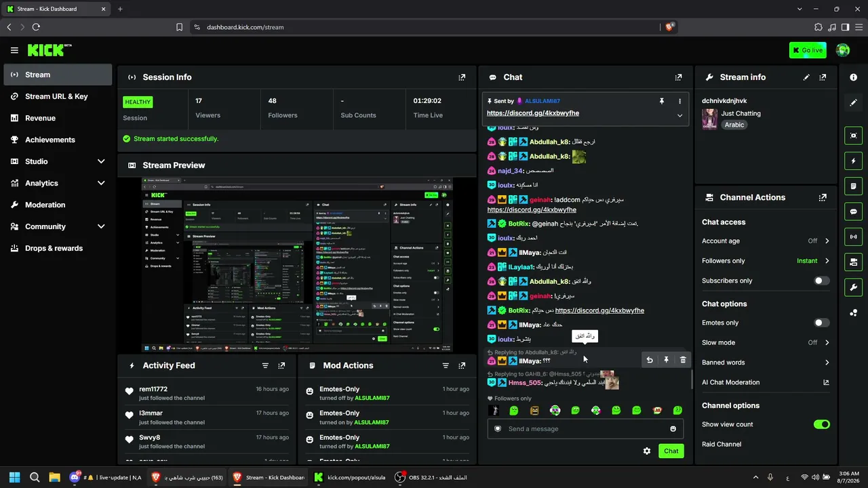
Task: Open chat settings gear icon
Action: point(647,451)
